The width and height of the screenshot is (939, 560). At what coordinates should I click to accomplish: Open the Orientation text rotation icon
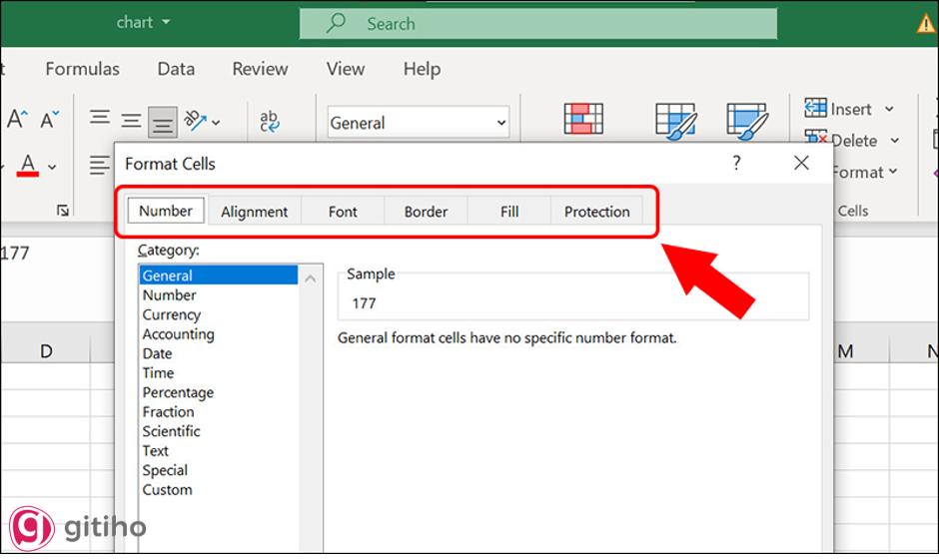point(195,120)
